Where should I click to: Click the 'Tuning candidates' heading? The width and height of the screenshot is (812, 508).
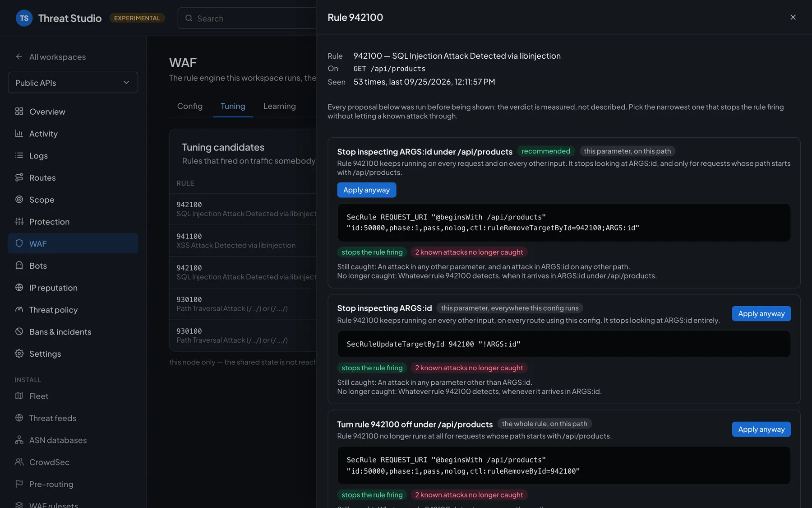point(223,147)
